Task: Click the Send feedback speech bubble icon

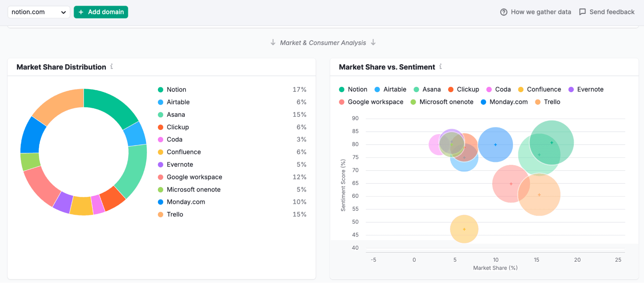Action: click(x=582, y=12)
